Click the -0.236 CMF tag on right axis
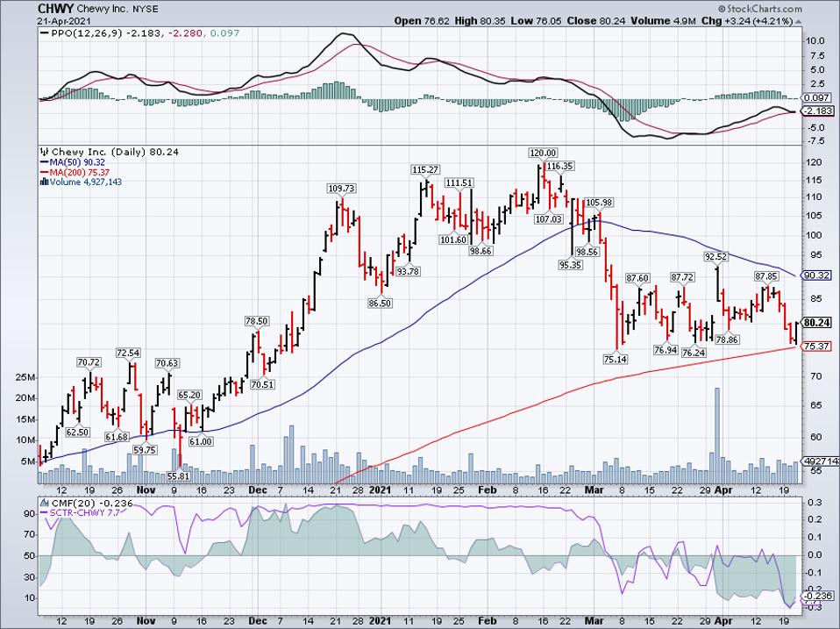Screen dimensions: 840x629 (x=819, y=597)
